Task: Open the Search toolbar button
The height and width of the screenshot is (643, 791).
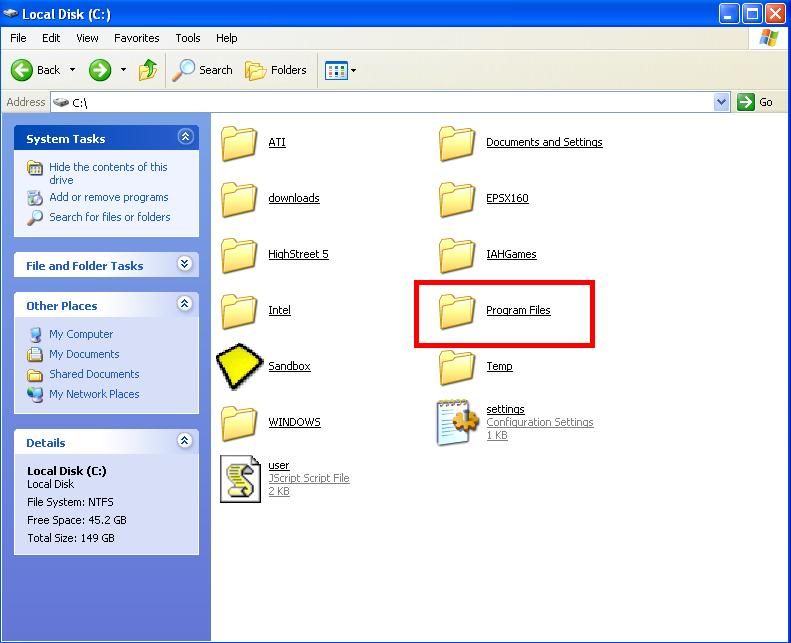Action: click(x=203, y=70)
